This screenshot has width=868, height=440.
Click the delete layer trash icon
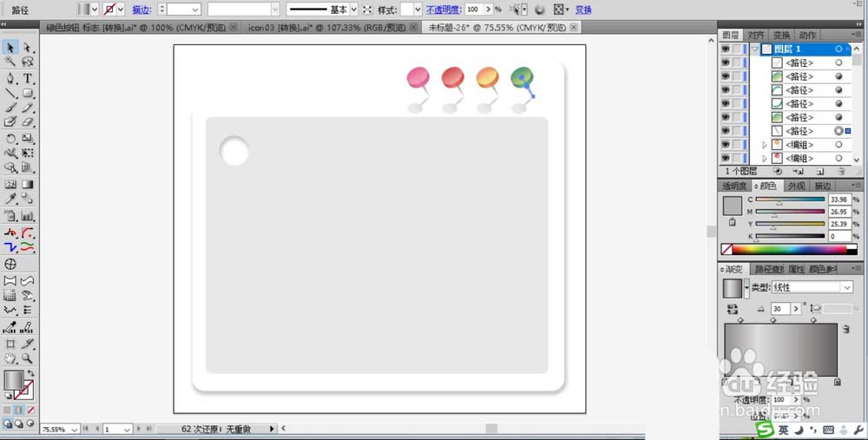pos(841,172)
